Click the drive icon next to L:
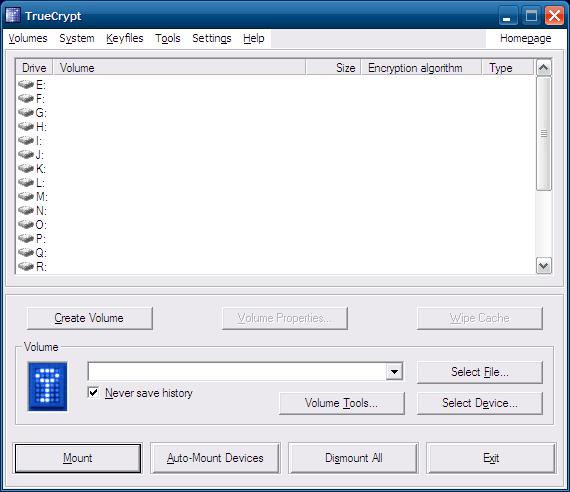Image resolution: width=570 pixels, height=492 pixels. (26, 182)
